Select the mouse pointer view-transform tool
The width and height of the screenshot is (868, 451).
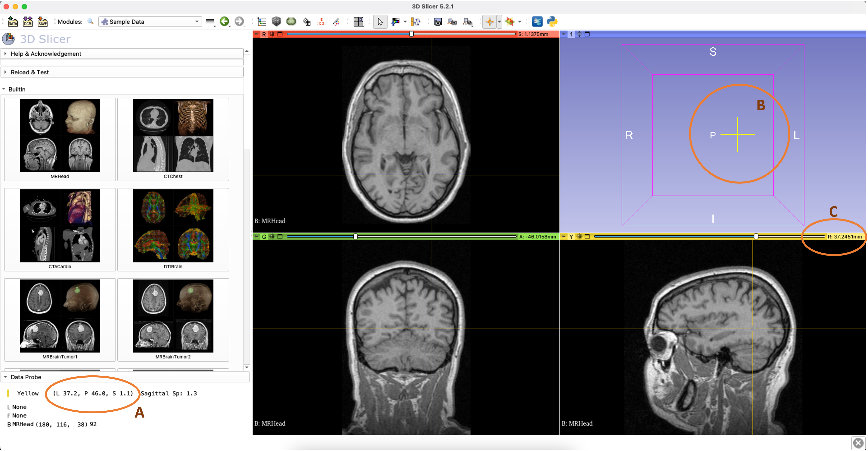click(x=380, y=22)
